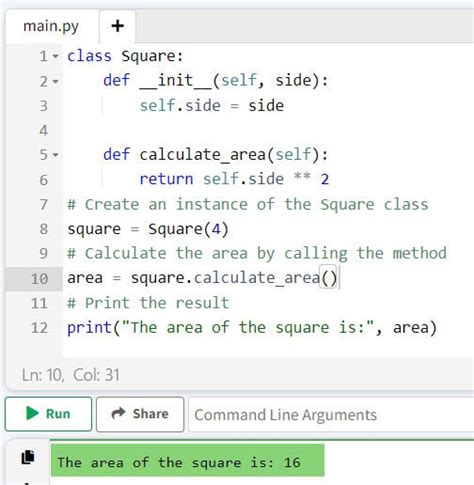Add a new file tab with plus icon

point(118,26)
